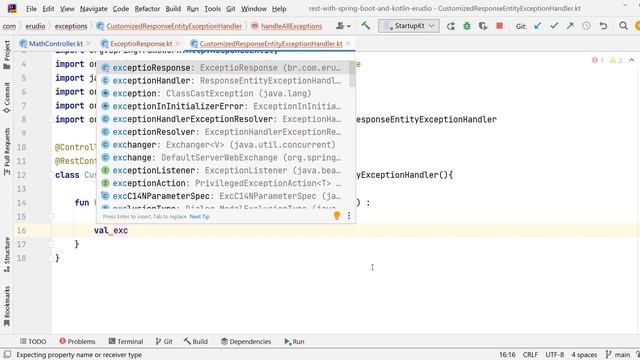Click the Search Everywhere magnifier icon
640x360 pixels.
(x=623, y=26)
